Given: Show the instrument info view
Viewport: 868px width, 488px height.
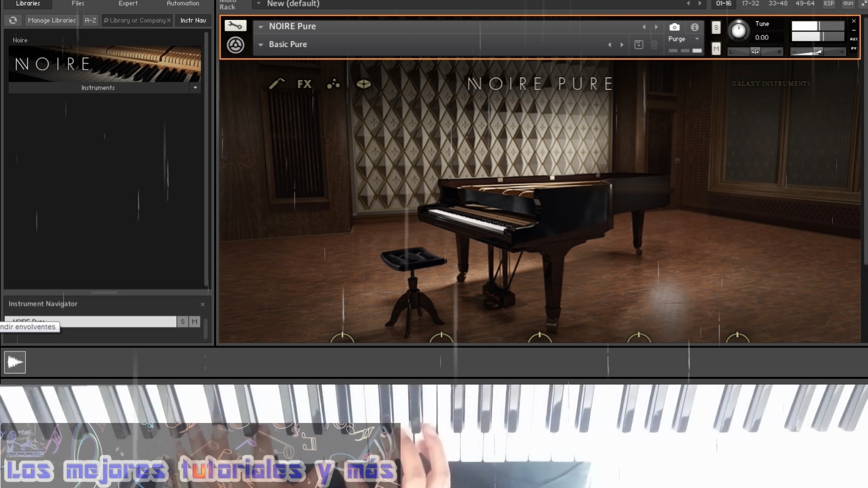Looking at the screenshot, I should [x=694, y=27].
